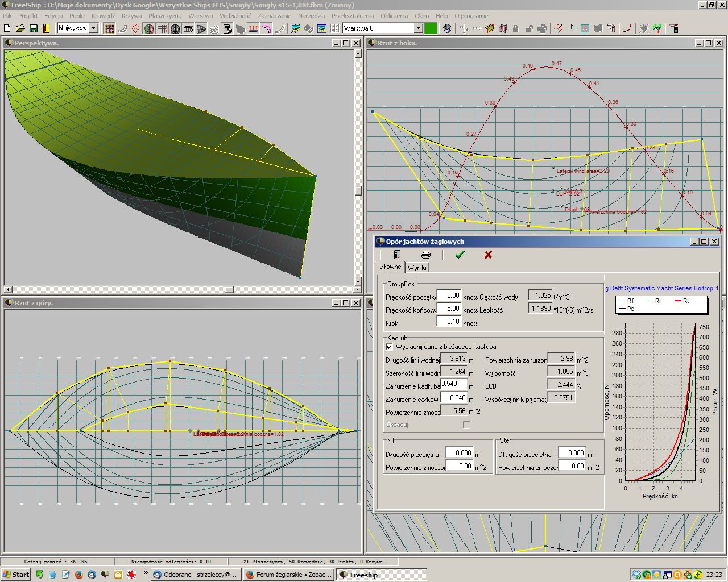Click the green layer color swatch
728x582 pixels.
point(431,28)
